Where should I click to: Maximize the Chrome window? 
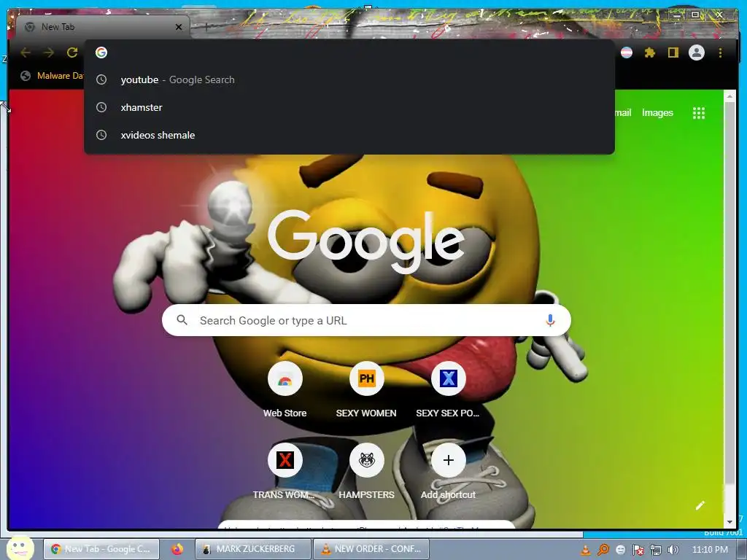click(695, 15)
